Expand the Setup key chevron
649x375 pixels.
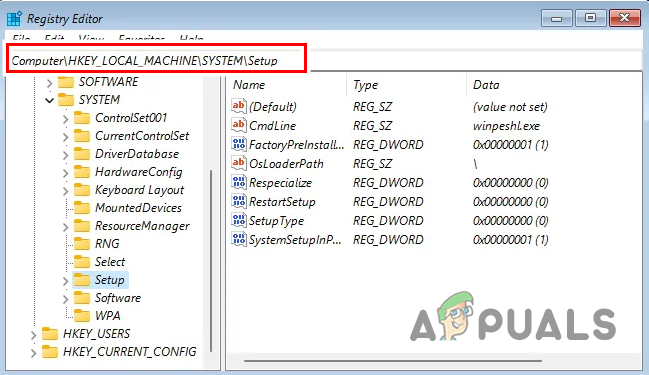(x=65, y=281)
